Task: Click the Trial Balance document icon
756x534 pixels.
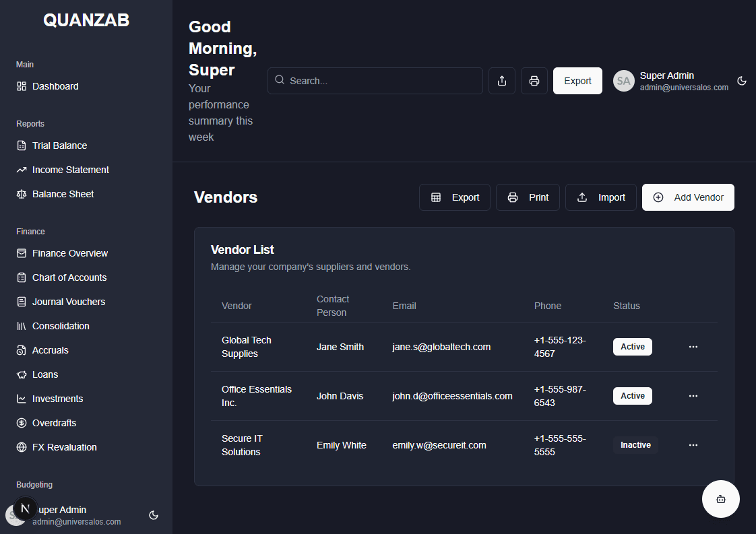Action: (21, 145)
